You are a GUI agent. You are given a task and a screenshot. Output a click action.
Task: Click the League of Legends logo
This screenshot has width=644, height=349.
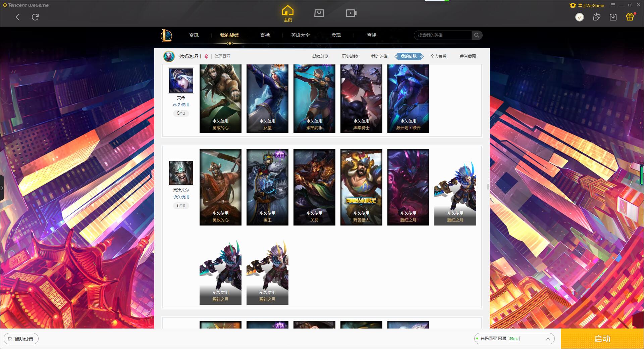coord(166,35)
